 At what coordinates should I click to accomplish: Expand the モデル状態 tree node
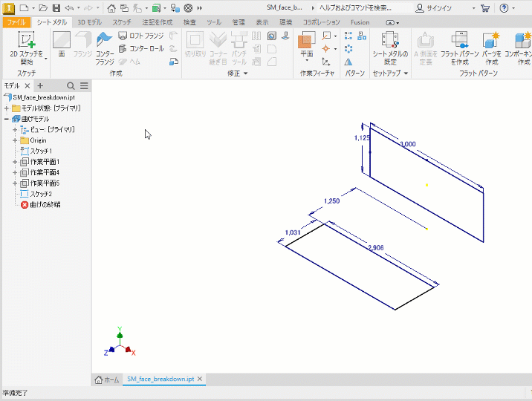(7, 108)
